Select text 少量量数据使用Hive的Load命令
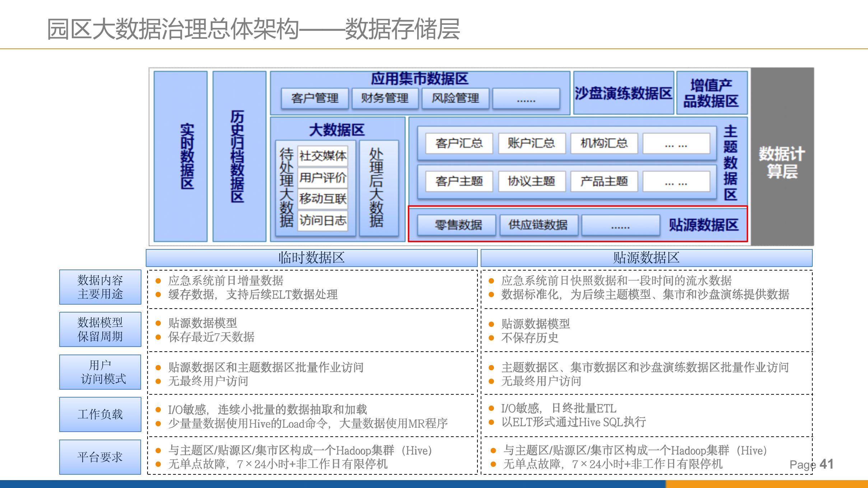This screenshot has height=488, width=868. click(248, 424)
